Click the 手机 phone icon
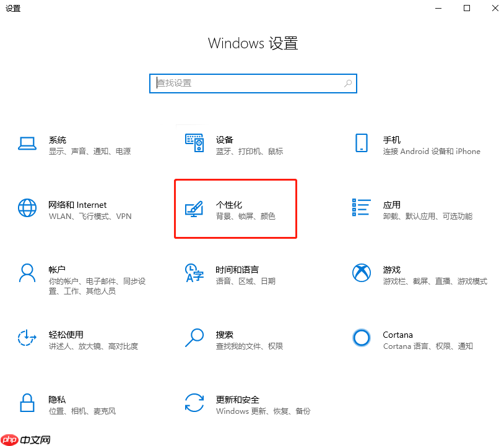504x446 pixels. coord(362,143)
